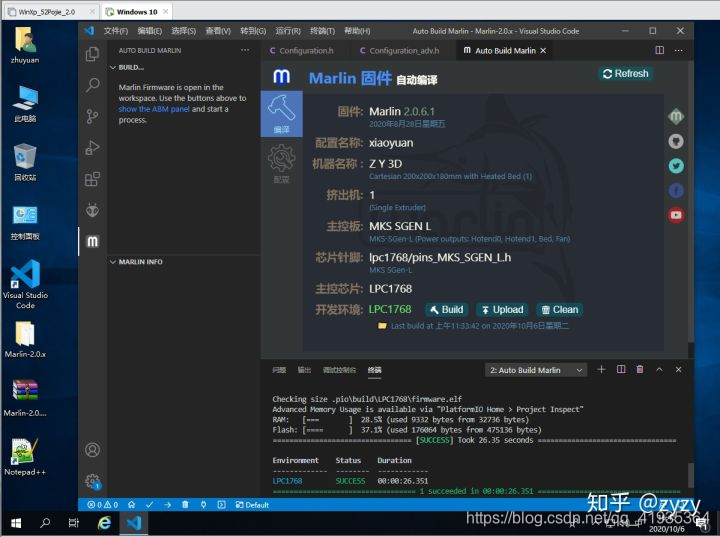720x537 pixels.
Task: Close the terminal panel with X
Action: (679, 369)
